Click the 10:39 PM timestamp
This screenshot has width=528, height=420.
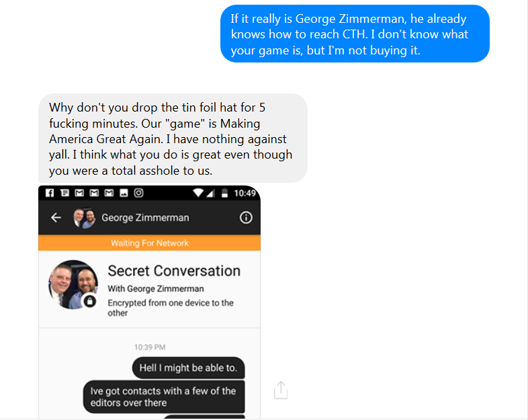point(149,347)
